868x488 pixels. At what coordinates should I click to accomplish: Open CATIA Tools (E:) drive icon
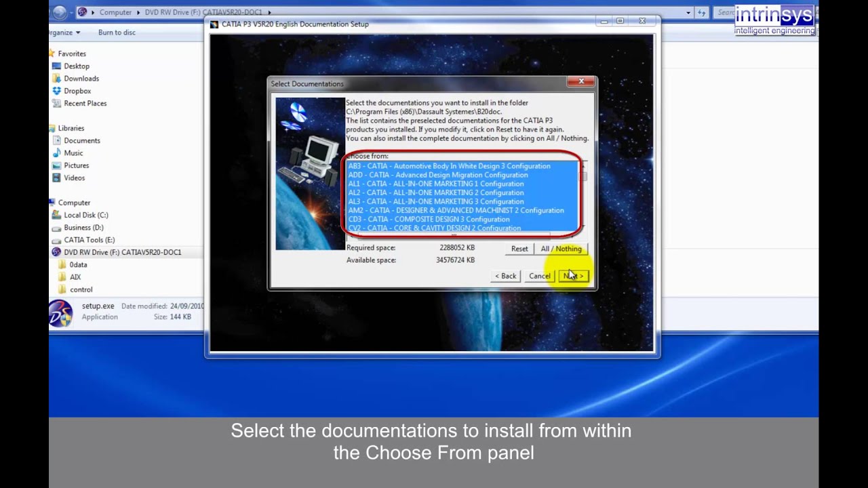tap(57, 240)
